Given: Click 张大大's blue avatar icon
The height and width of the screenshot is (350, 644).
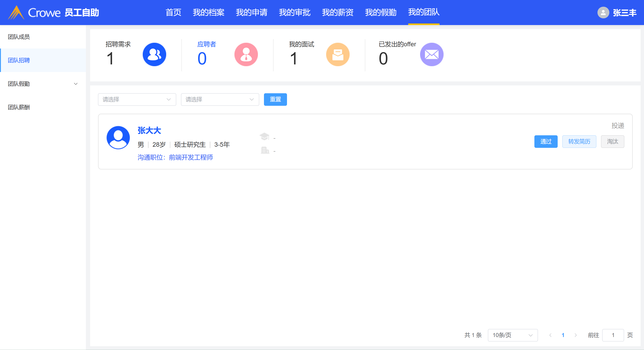Looking at the screenshot, I should pyautogui.click(x=118, y=138).
